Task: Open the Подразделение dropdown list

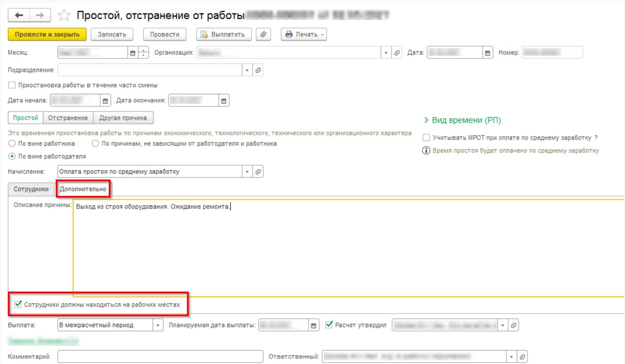Action: click(248, 70)
